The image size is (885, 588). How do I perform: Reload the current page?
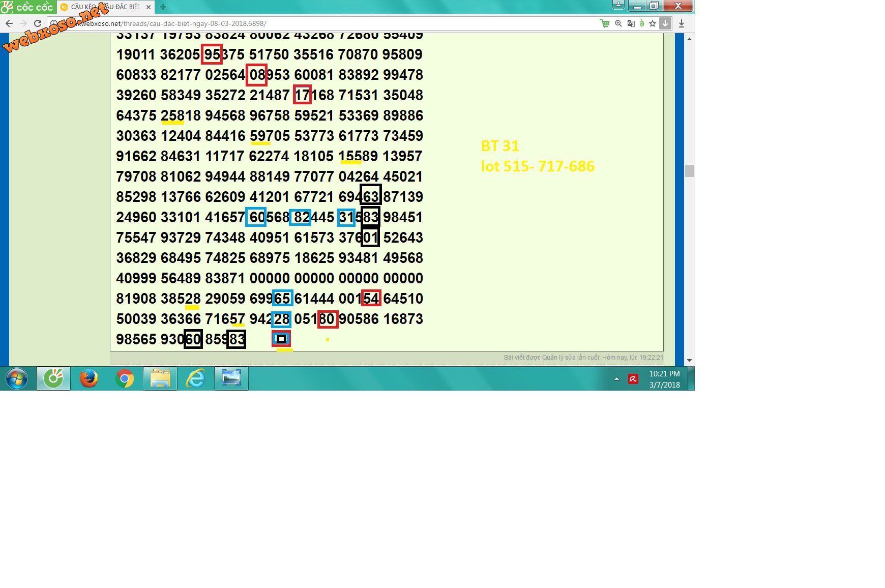point(38,23)
